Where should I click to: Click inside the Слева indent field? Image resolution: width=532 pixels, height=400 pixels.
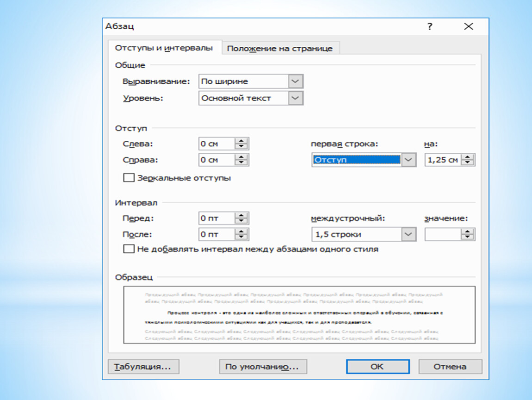[x=216, y=144]
